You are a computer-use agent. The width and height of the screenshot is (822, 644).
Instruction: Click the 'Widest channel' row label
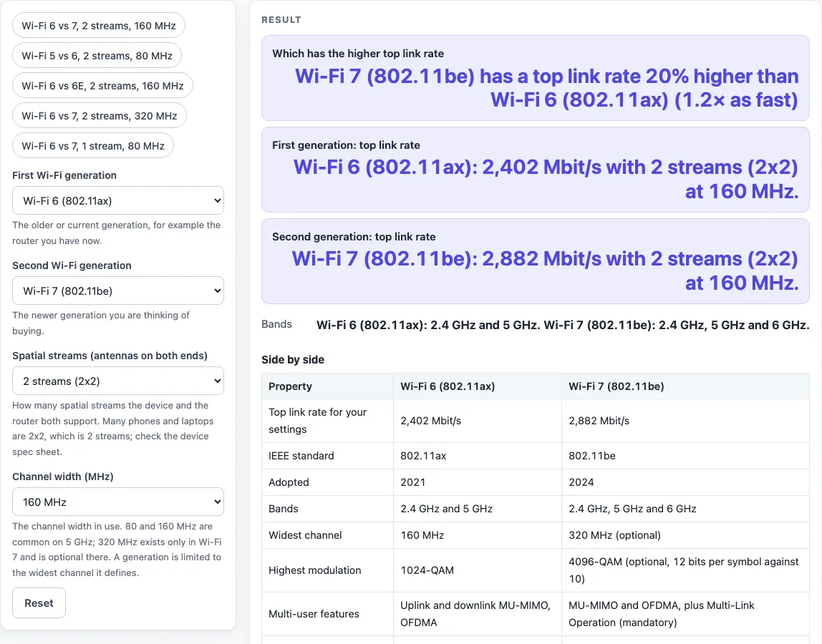coord(328,535)
